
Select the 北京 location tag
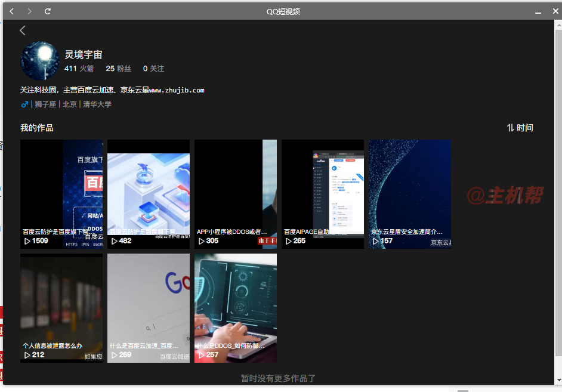70,104
